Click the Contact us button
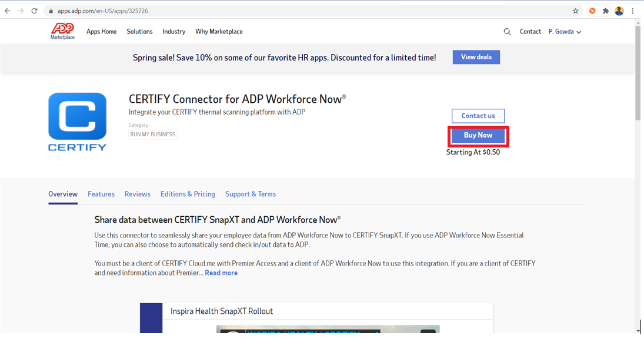This screenshot has height=359, width=644. pos(478,116)
